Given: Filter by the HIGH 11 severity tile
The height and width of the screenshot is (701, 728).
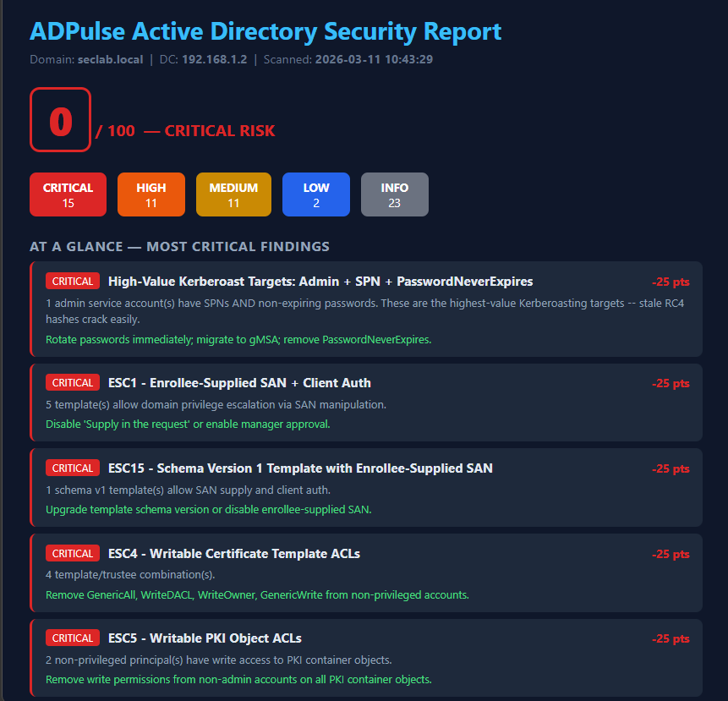Looking at the screenshot, I should coord(151,194).
